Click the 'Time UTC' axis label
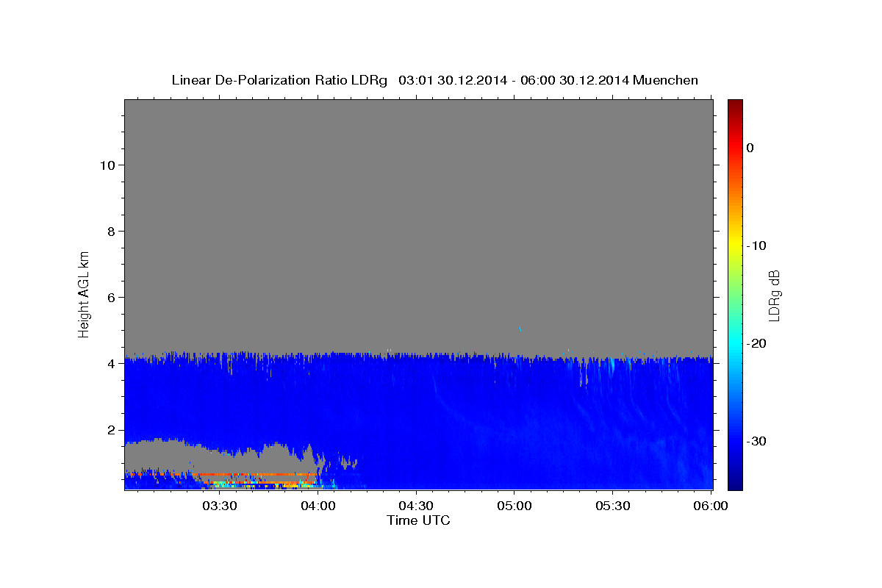882x588 pixels. pos(418,520)
